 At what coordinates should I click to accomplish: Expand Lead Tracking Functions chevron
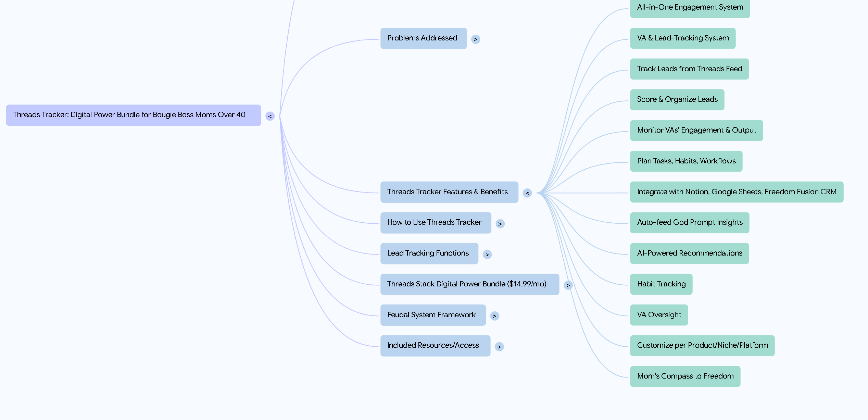point(487,255)
